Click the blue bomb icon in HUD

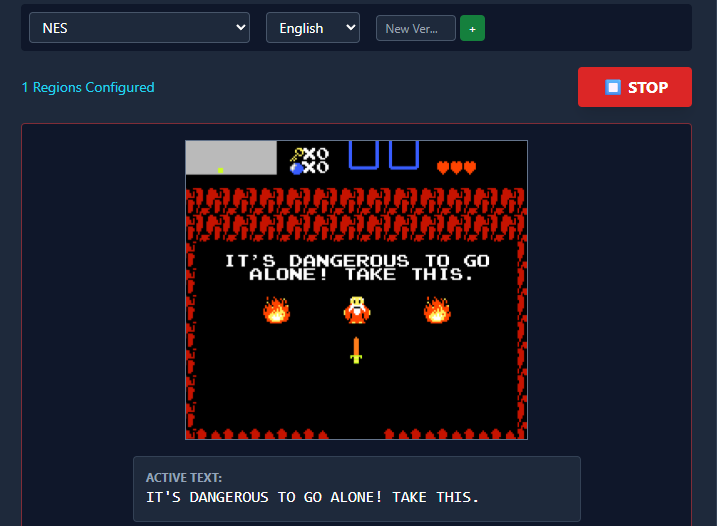coord(297,168)
